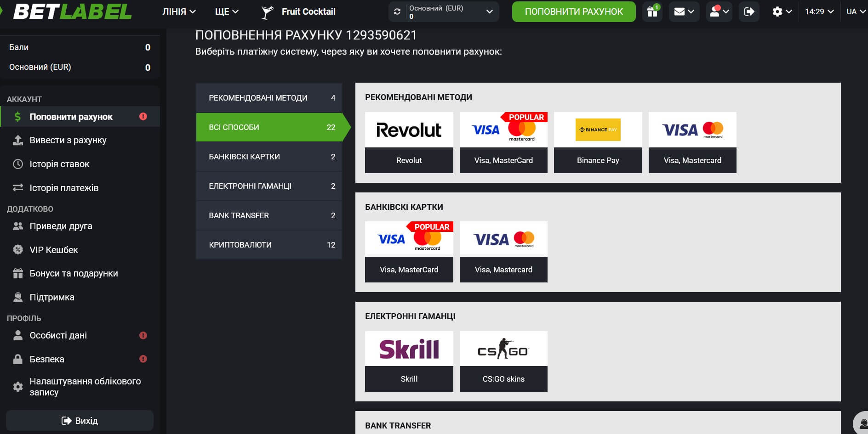Click the dollar icon beside Поповнити рахунок

pos(17,117)
